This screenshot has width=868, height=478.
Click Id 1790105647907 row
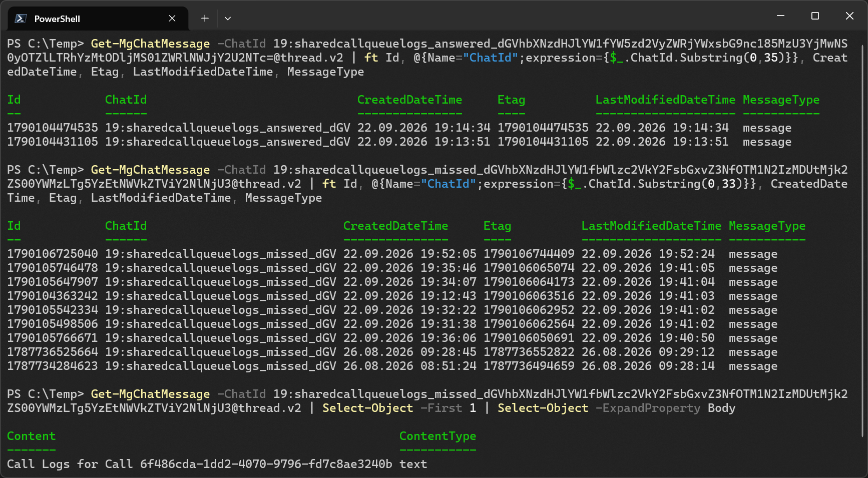(53, 282)
